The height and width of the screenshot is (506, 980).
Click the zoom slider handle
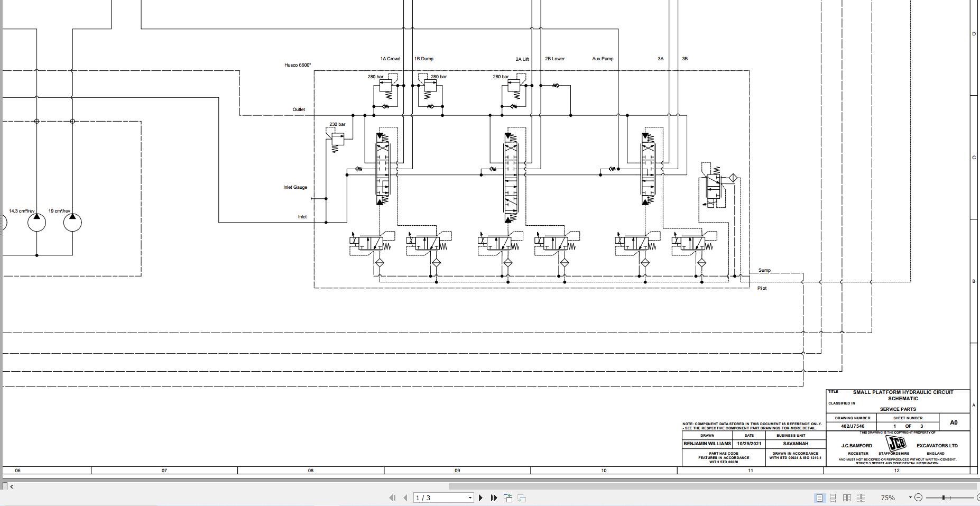tap(944, 497)
